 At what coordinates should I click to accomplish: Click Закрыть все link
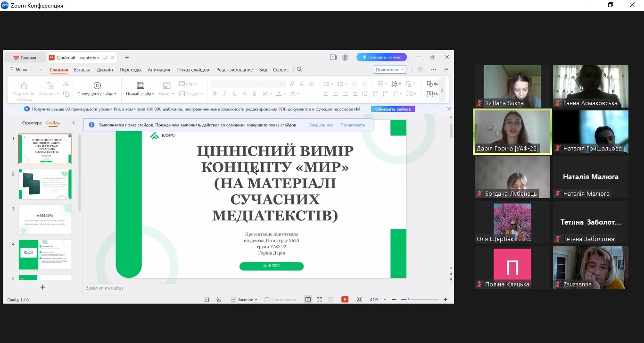[x=321, y=125]
